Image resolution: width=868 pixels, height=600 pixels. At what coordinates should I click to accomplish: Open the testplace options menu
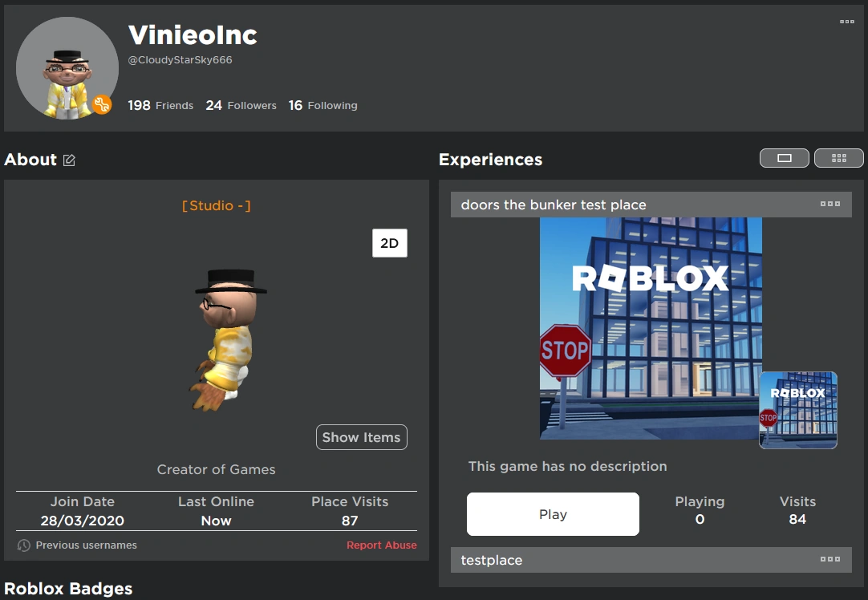(x=829, y=560)
